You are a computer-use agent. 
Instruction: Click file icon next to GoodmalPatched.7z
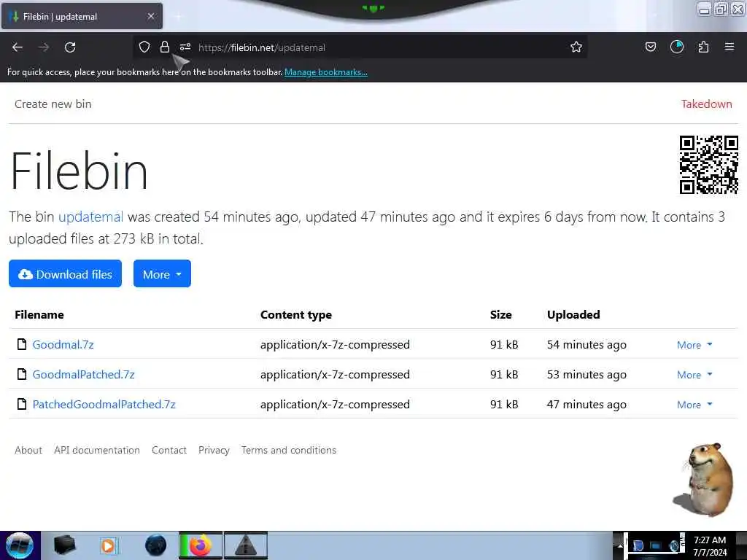tap(21, 374)
